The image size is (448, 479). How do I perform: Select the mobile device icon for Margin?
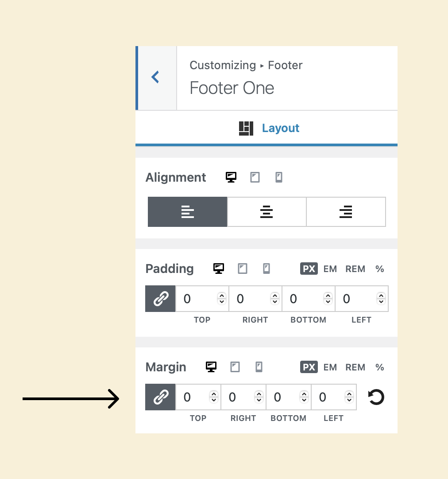[x=259, y=367]
